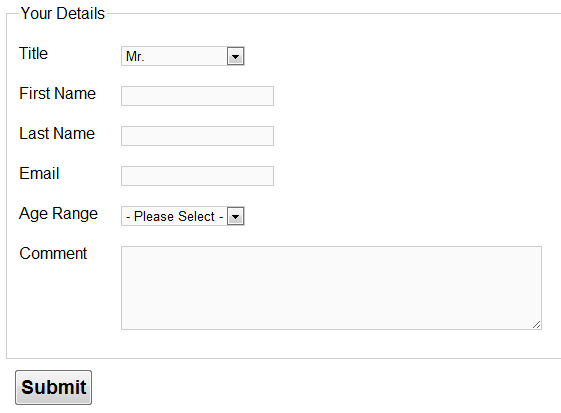Click the 'First Name' label text
The height and width of the screenshot is (413, 561).
pos(58,93)
